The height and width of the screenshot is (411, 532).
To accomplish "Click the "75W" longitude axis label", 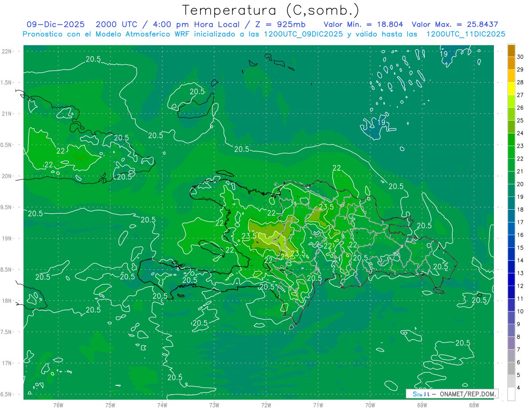I will click(x=110, y=405).
